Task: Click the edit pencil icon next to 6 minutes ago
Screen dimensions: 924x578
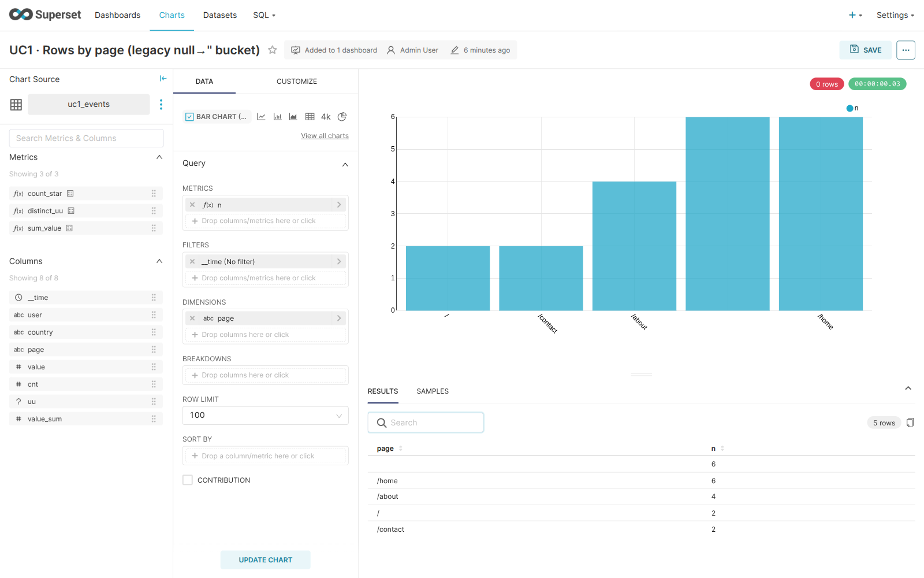Action: 454,50
